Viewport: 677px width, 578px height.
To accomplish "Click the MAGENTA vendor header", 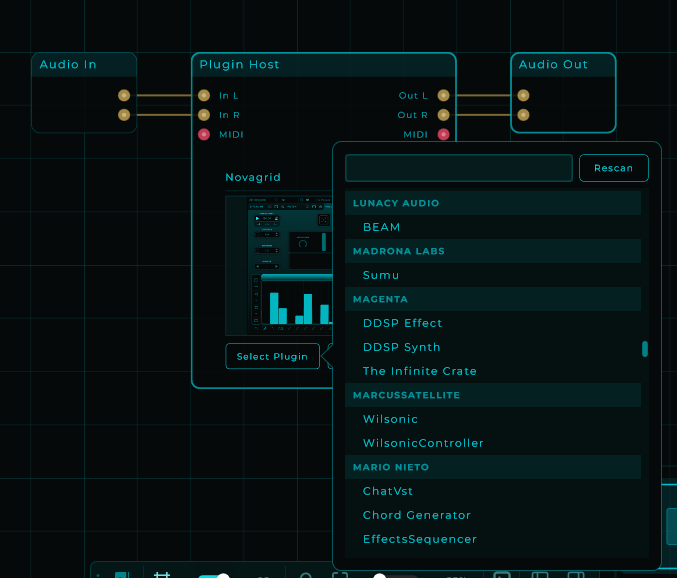I will (x=493, y=299).
